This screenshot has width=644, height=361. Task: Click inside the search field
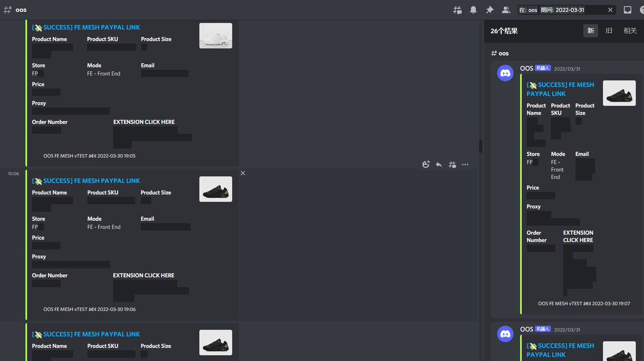coord(566,10)
